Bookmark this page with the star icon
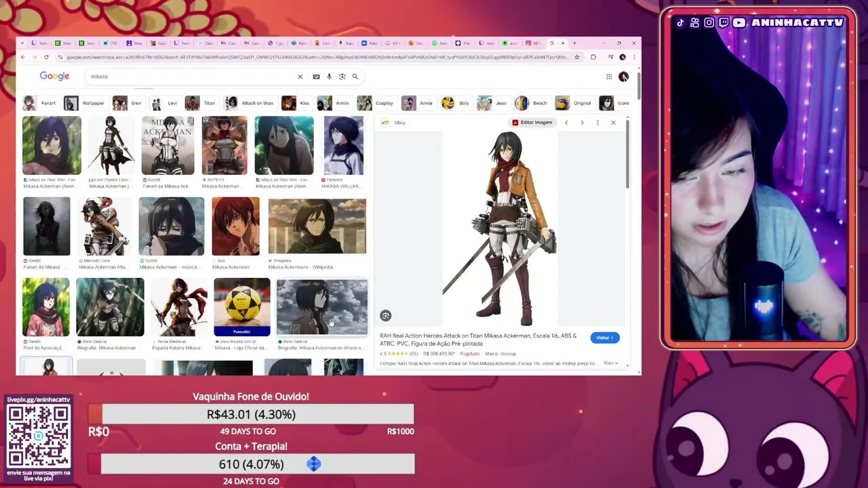The width and height of the screenshot is (868, 488). click(x=577, y=57)
